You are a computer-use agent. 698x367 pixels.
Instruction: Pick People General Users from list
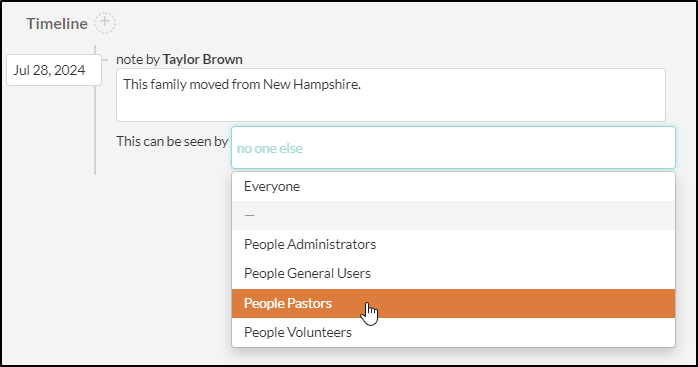point(453,273)
